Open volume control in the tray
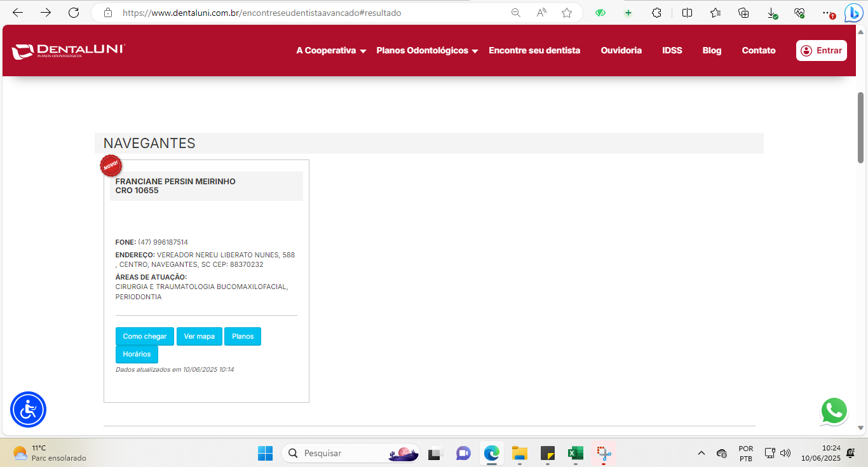 tap(785, 453)
